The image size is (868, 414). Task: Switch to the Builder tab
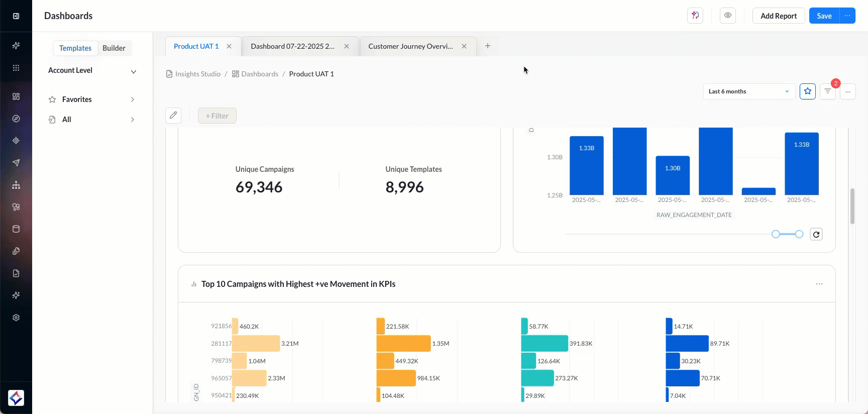point(114,48)
